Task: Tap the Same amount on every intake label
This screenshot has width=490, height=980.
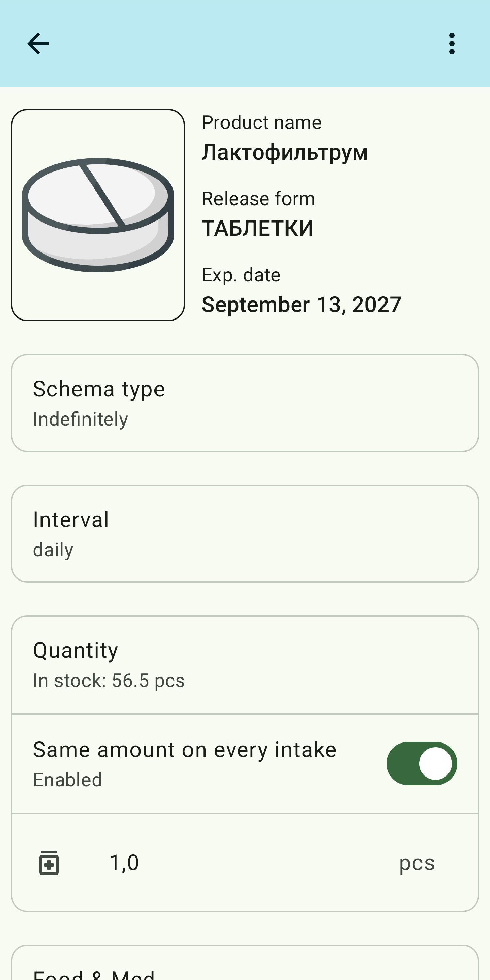Action: [x=184, y=750]
